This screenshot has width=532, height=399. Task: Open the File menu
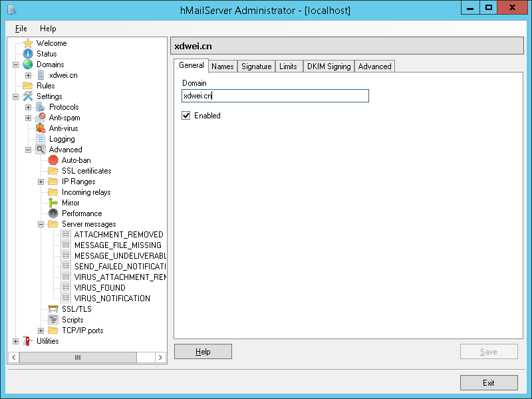pos(21,29)
